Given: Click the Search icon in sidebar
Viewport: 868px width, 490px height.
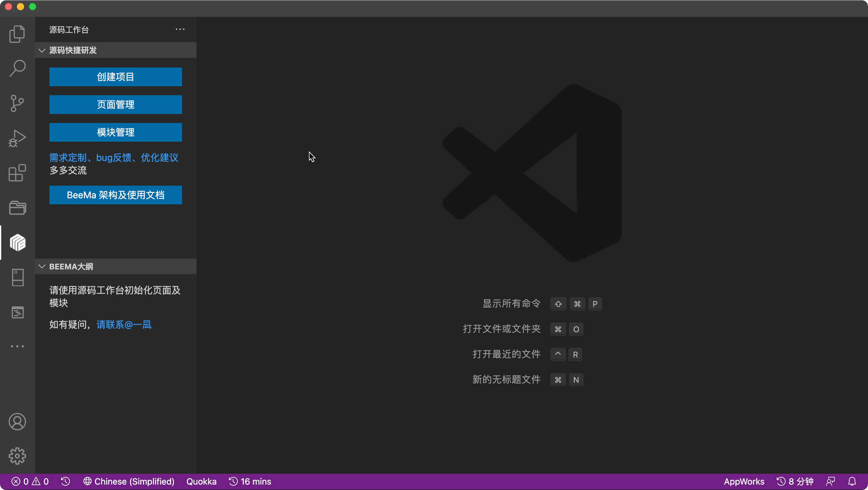Looking at the screenshot, I should 17,68.
